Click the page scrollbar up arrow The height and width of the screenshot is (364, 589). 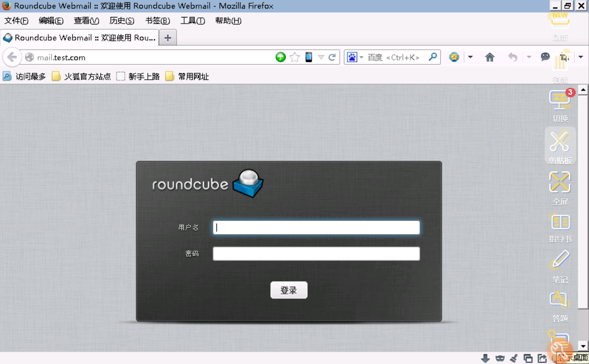584,90
